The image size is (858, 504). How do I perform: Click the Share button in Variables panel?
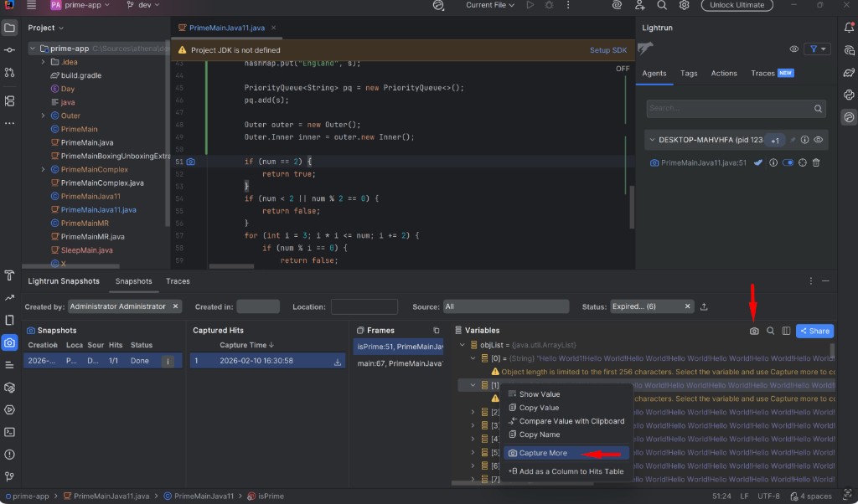[814, 331]
